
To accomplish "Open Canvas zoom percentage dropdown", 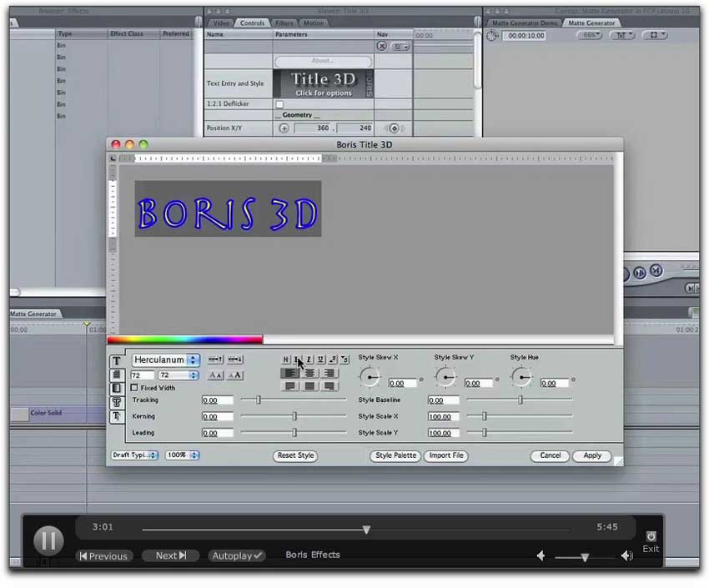I will pyautogui.click(x=590, y=35).
